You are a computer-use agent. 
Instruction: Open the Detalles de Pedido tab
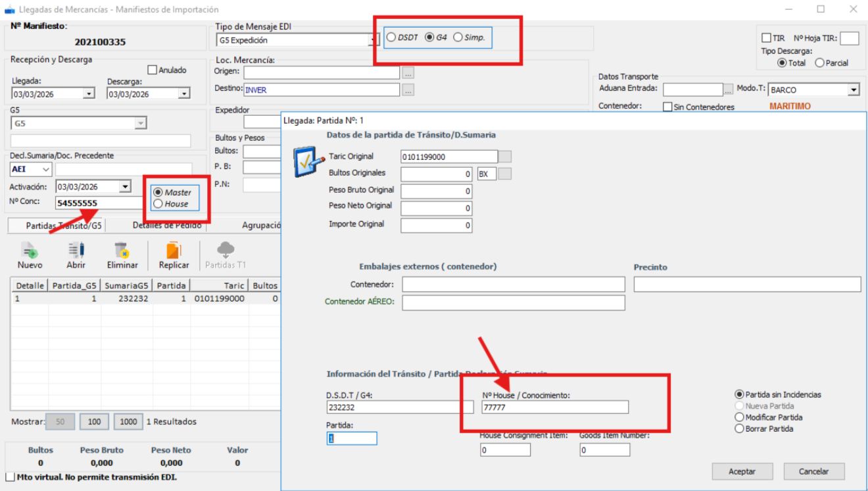point(166,225)
